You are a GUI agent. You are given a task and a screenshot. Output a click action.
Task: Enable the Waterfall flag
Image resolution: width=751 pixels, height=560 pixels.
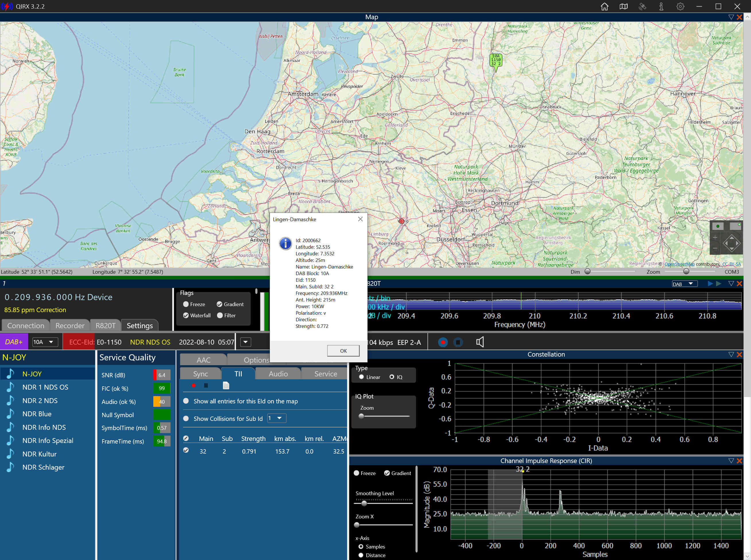tap(186, 315)
